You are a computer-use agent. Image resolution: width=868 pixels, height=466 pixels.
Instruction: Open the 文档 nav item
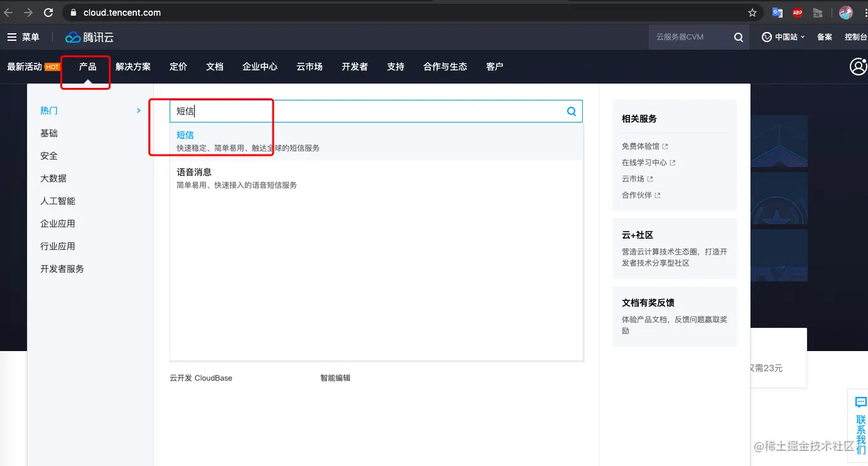pyautogui.click(x=215, y=67)
